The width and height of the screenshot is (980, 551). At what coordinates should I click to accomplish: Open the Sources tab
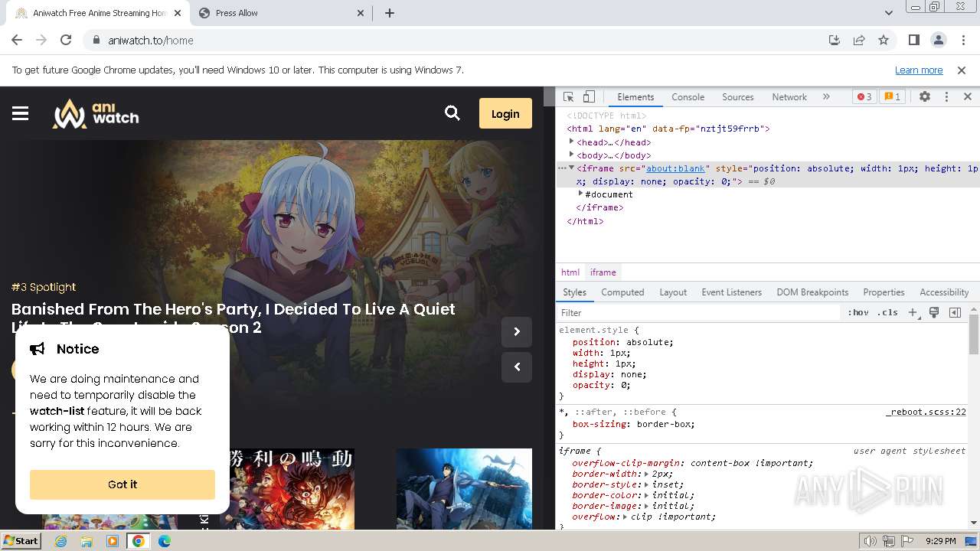coord(738,97)
